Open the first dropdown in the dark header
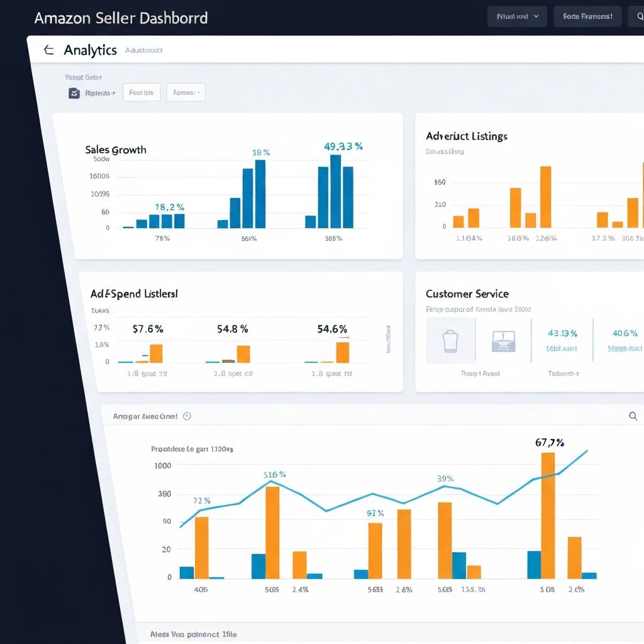Image resolution: width=644 pixels, height=644 pixels. click(517, 16)
